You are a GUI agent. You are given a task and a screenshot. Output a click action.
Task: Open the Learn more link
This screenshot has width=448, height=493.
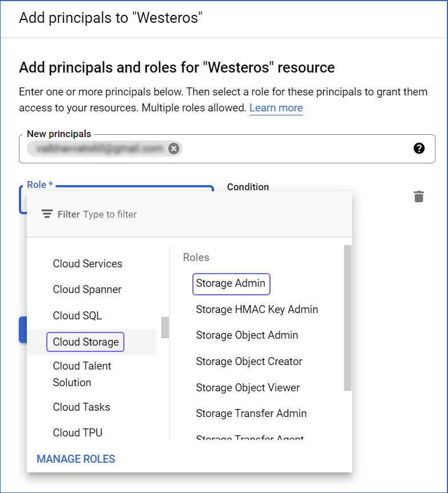[x=276, y=108]
